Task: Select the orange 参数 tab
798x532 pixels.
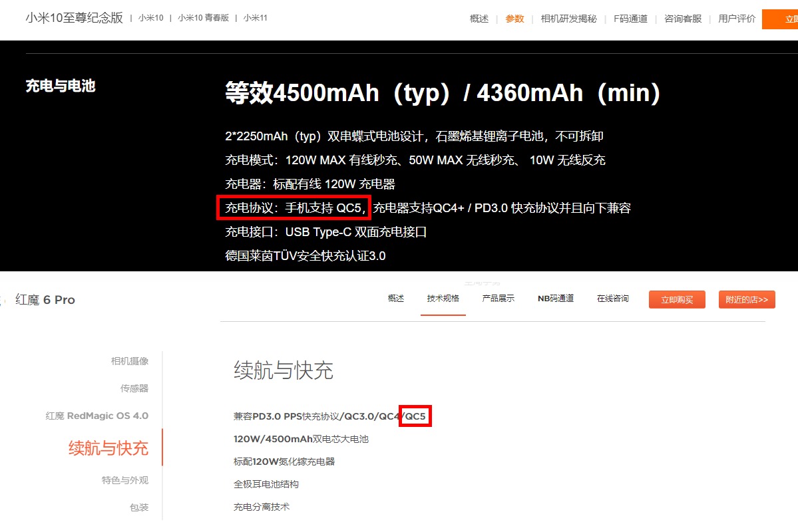Action: [514, 19]
